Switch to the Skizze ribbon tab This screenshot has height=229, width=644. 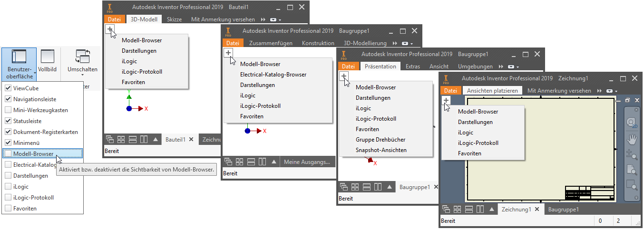(x=175, y=19)
